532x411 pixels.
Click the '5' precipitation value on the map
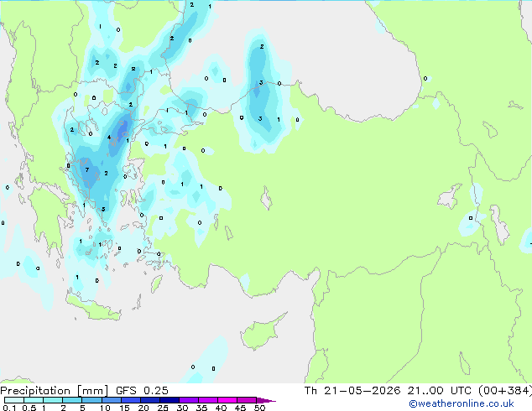click(x=103, y=209)
